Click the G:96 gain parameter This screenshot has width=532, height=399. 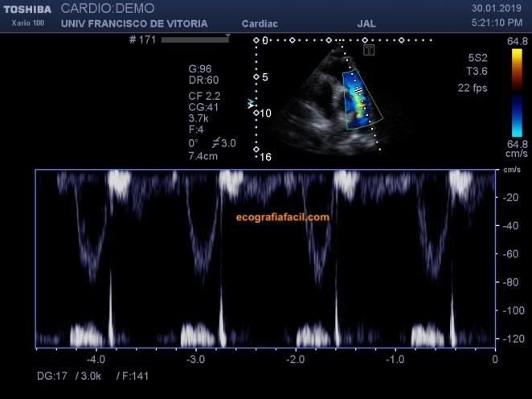pos(198,68)
